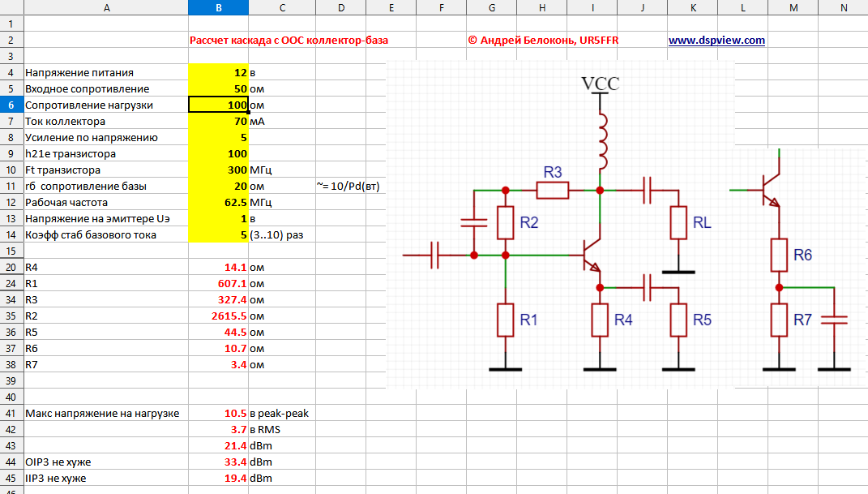Open the www.dspview.com hyperlink
Screen dimensions: 868x494
click(716, 40)
